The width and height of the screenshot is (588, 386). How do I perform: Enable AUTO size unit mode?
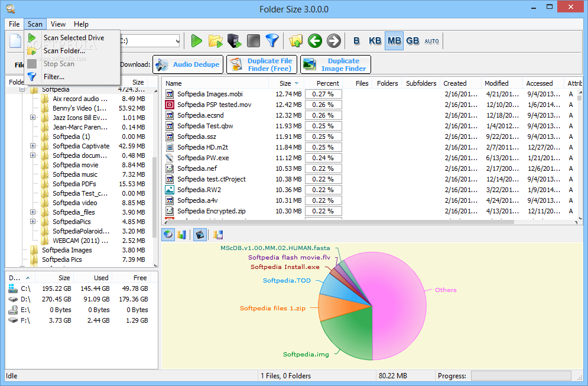(431, 41)
